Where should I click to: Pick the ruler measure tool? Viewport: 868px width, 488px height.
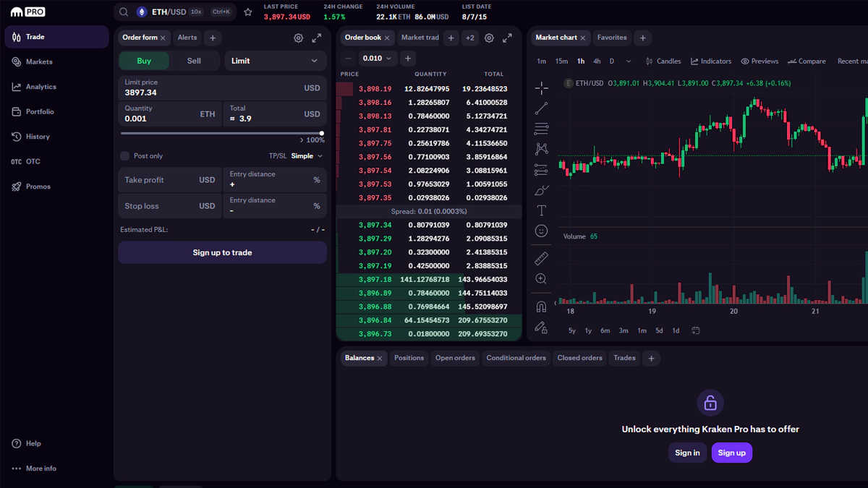pyautogui.click(x=541, y=258)
